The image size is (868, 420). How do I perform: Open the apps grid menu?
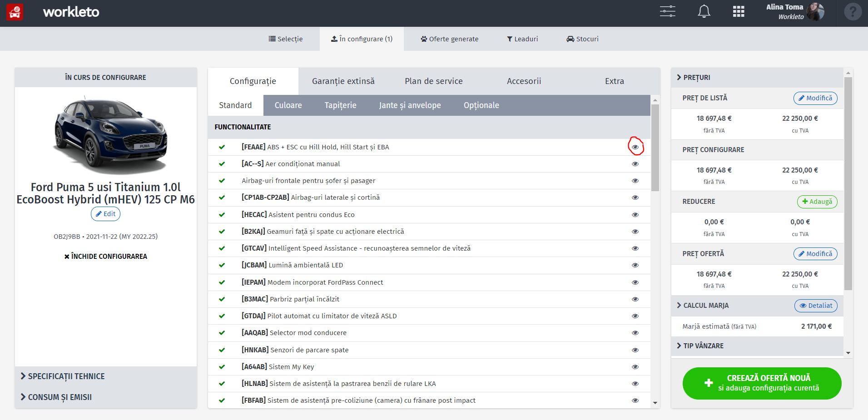click(739, 12)
